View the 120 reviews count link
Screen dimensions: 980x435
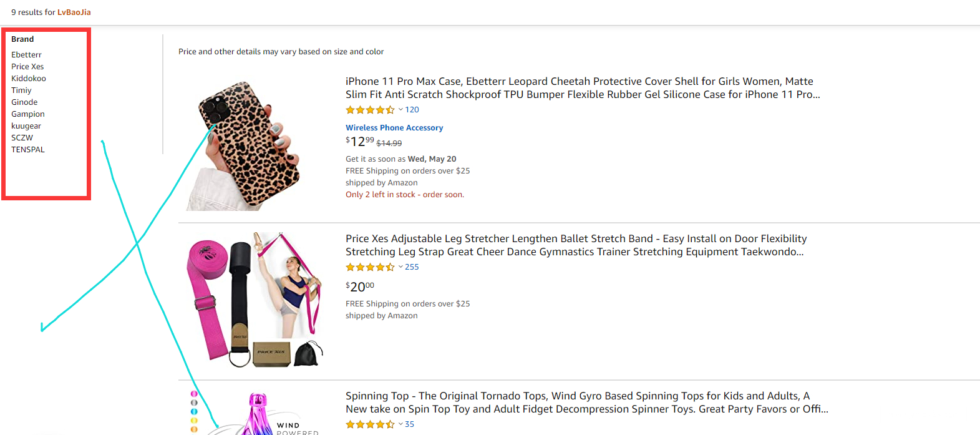click(412, 110)
